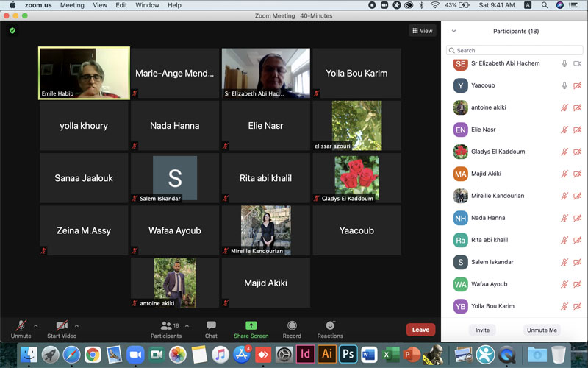Toggle antoine akiki's muted mic icon in list

point(564,107)
